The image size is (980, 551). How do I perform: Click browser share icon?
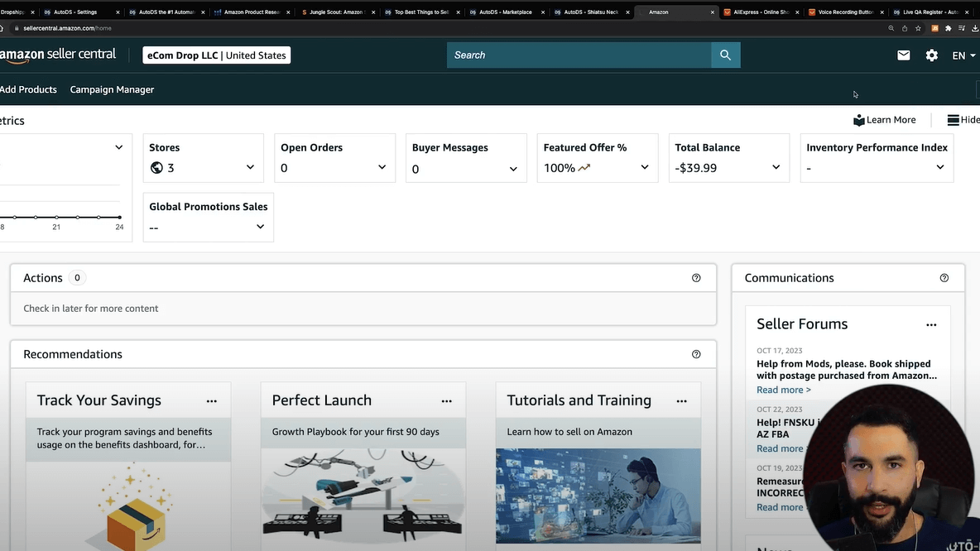[x=905, y=28]
